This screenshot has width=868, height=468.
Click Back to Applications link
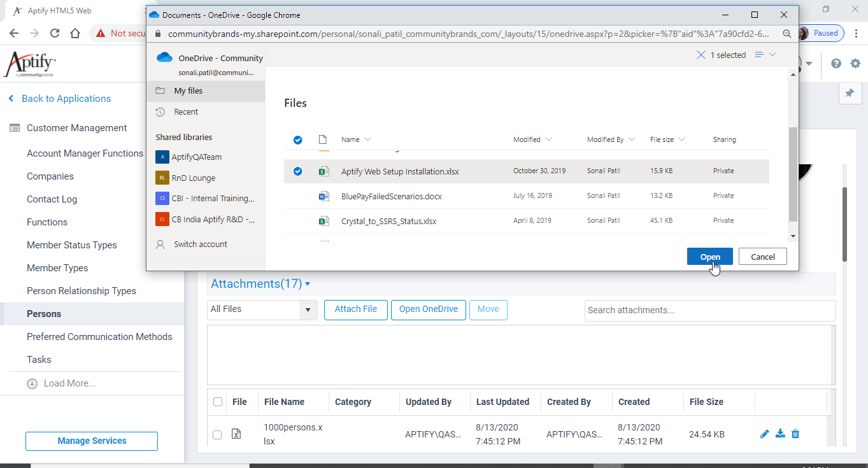point(60,99)
